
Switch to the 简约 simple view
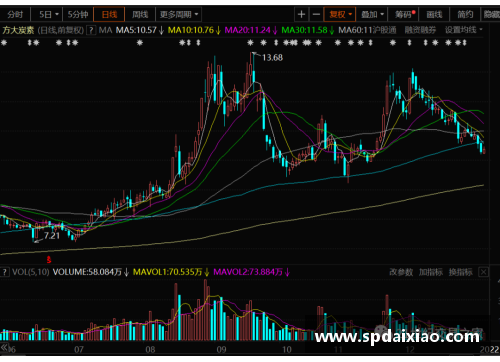(465, 15)
